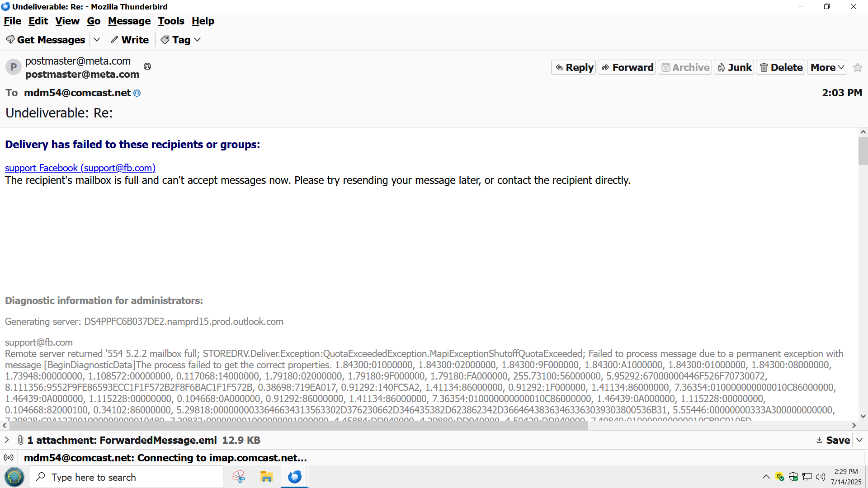This screenshot has height=488, width=868.
Task: Open the More actions dropdown
Action: click(x=827, y=67)
